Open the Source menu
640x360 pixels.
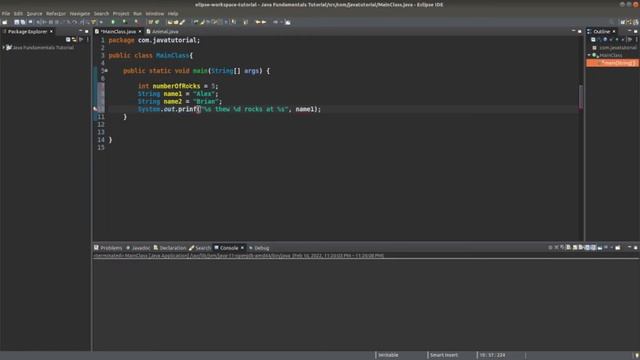pyautogui.click(x=34, y=13)
